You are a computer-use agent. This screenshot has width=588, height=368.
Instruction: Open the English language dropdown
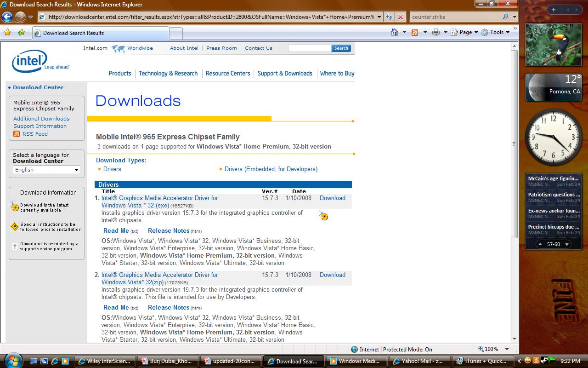click(46, 170)
